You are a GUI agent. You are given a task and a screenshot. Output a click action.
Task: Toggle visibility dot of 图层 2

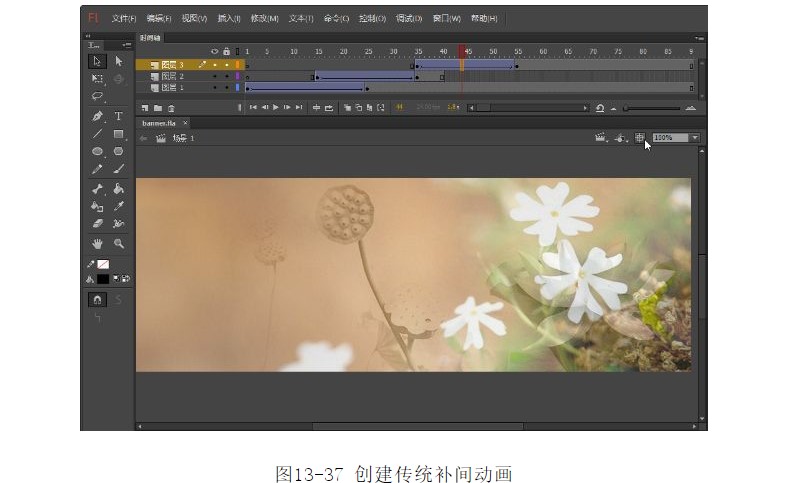click(214, 76)
